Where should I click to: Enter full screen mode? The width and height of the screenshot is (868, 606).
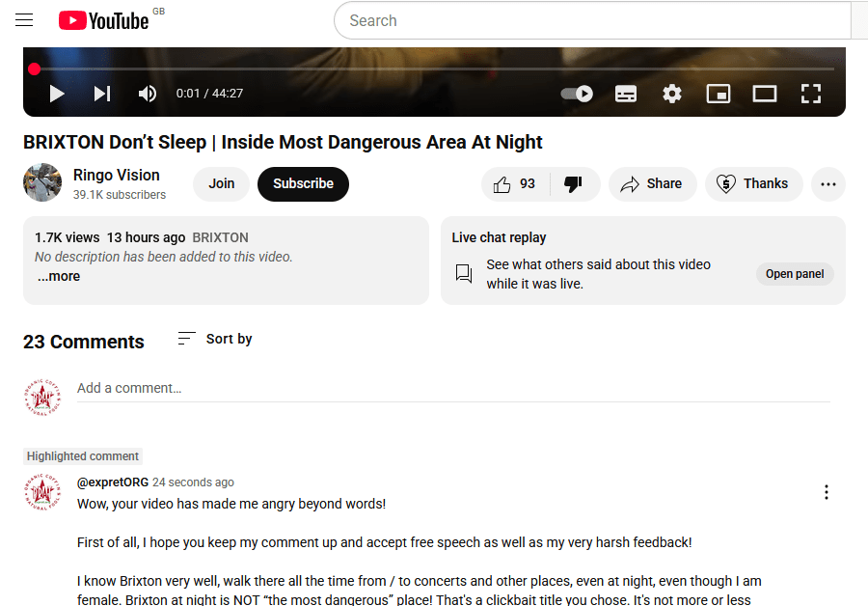(811, 94)
